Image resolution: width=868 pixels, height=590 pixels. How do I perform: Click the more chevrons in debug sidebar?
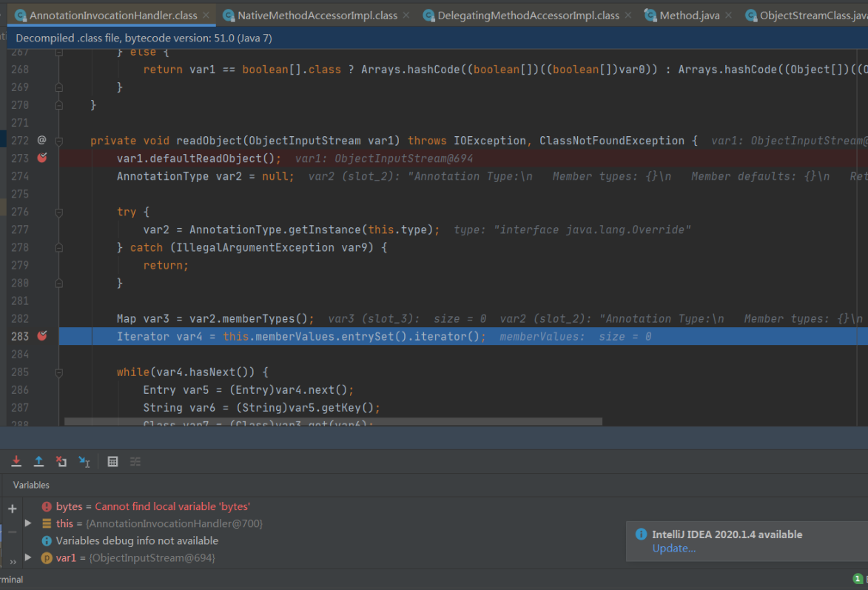point(13,562)
